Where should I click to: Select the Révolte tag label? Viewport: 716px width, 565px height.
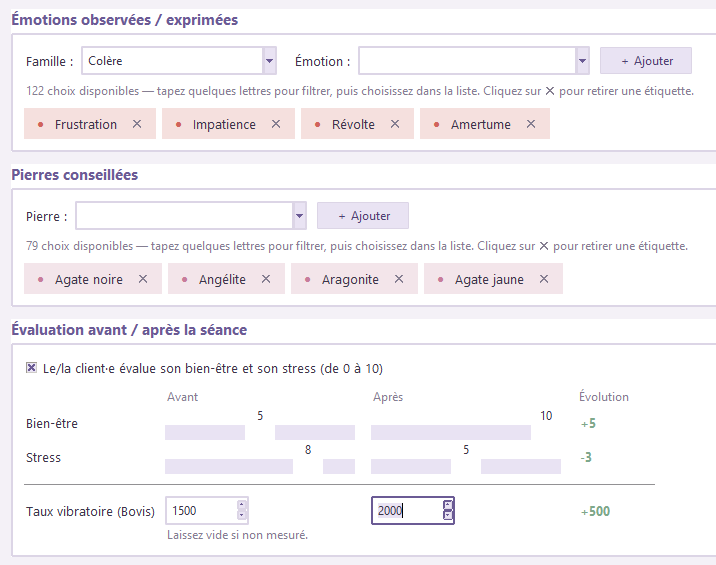pos(353,124)
